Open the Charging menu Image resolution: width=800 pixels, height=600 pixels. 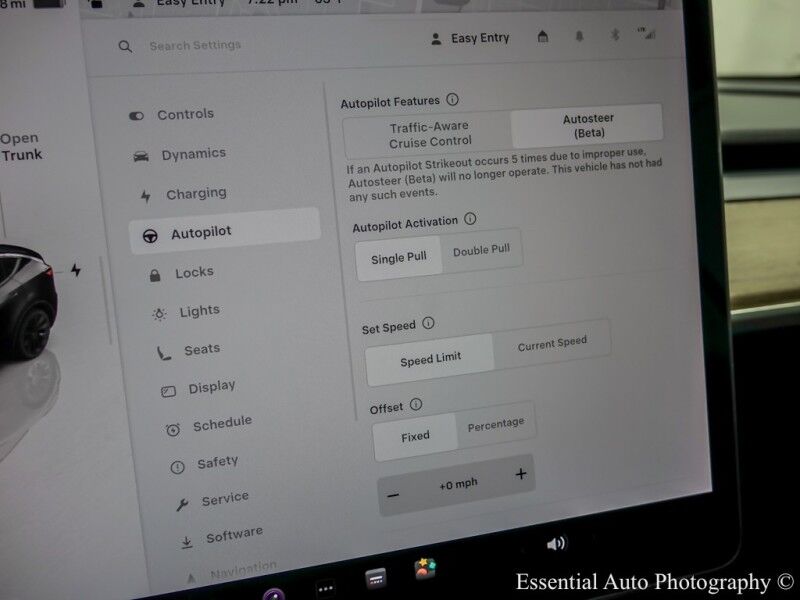[184, 194]
